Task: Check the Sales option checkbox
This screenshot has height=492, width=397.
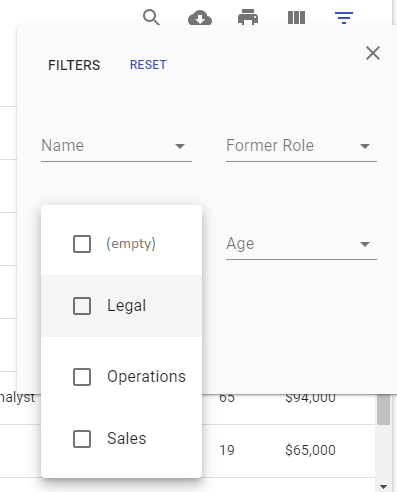Action: (x=82, y=439)
